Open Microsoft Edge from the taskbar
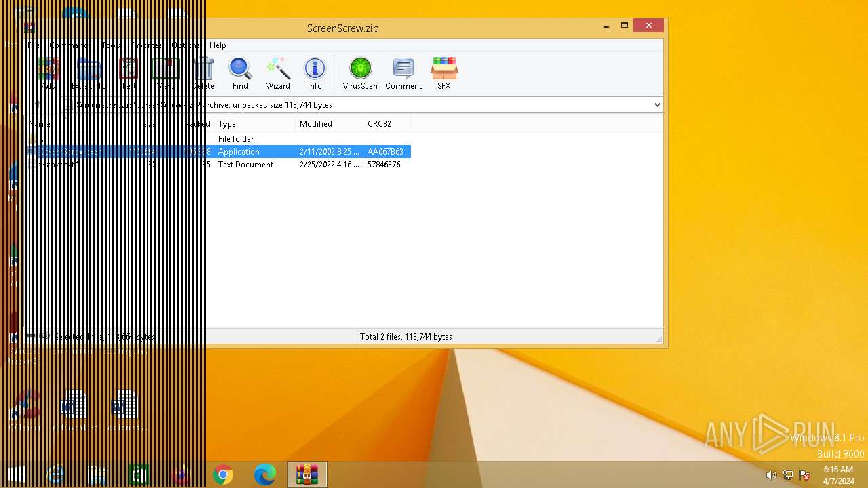This screenshot has height=488, width=868. (265, 475)
